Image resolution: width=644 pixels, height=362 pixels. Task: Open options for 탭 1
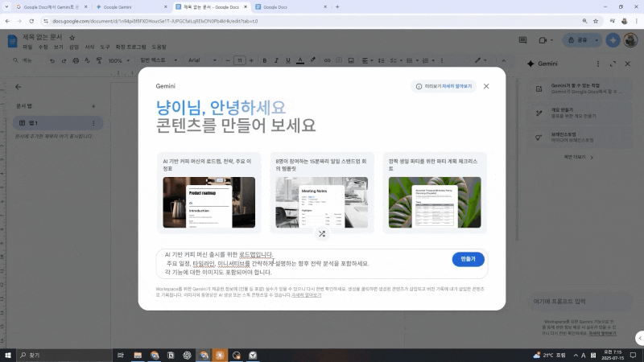click(93, 123)
